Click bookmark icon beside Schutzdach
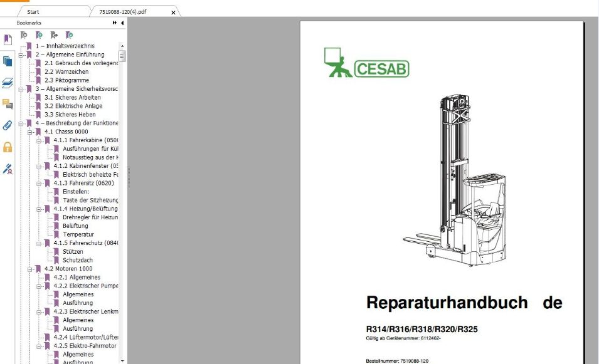 [56, 260]
